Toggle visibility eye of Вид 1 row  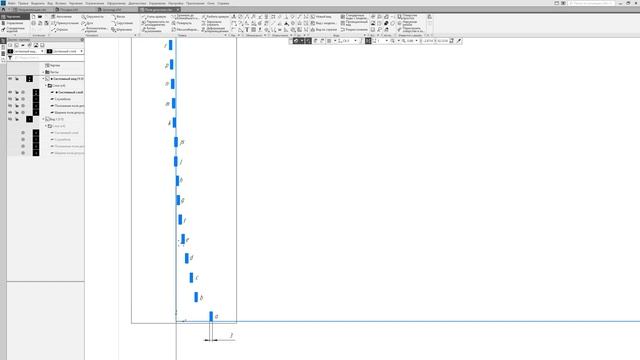point(10,119)
